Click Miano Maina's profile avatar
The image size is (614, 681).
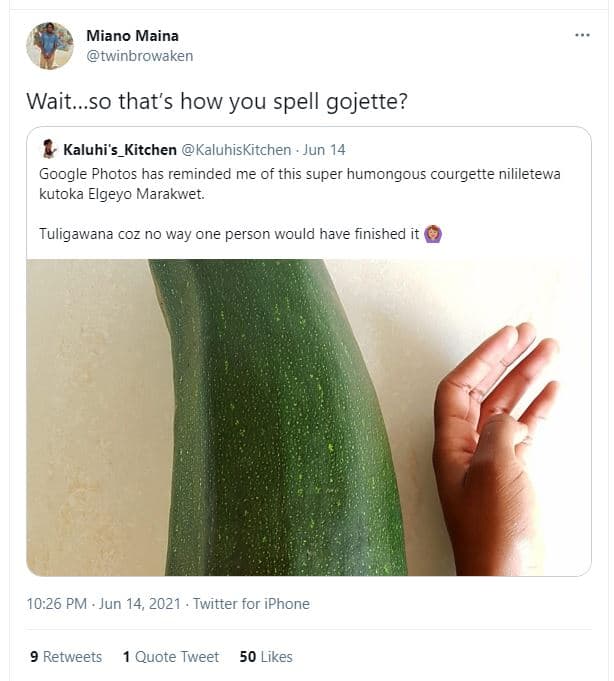pos(49,46)
